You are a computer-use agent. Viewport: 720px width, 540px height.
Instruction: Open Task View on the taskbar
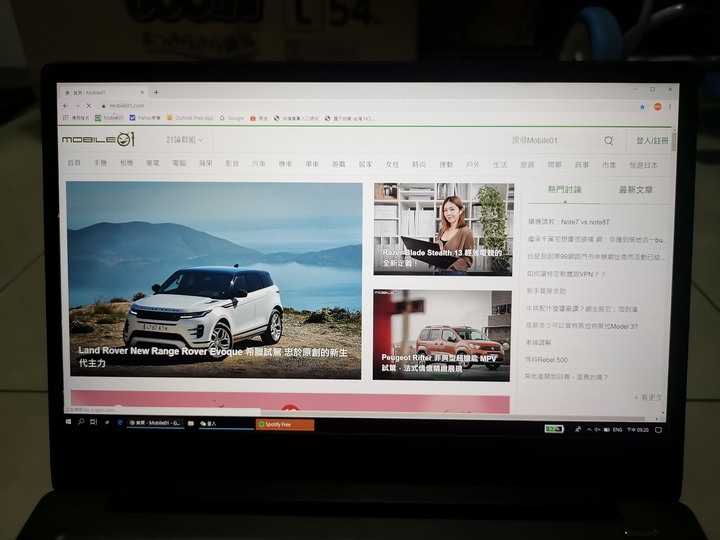(94, 422)
